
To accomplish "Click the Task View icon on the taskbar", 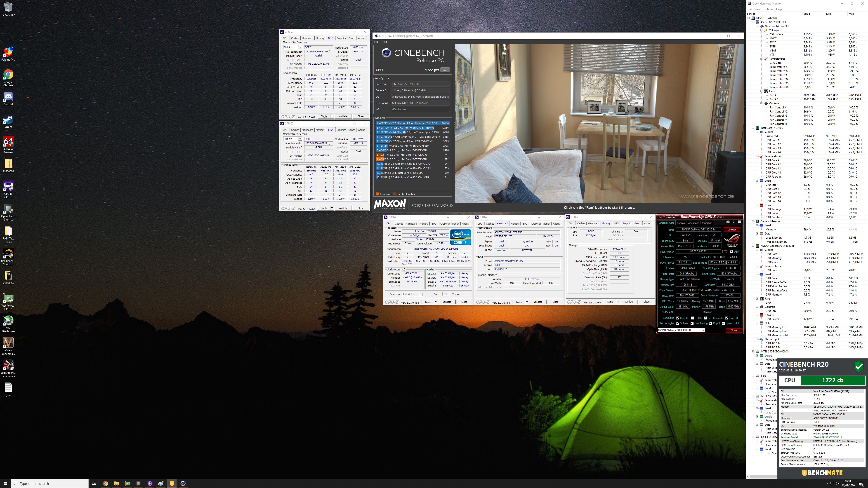I will pyautogui.click(x=94, y=483).
